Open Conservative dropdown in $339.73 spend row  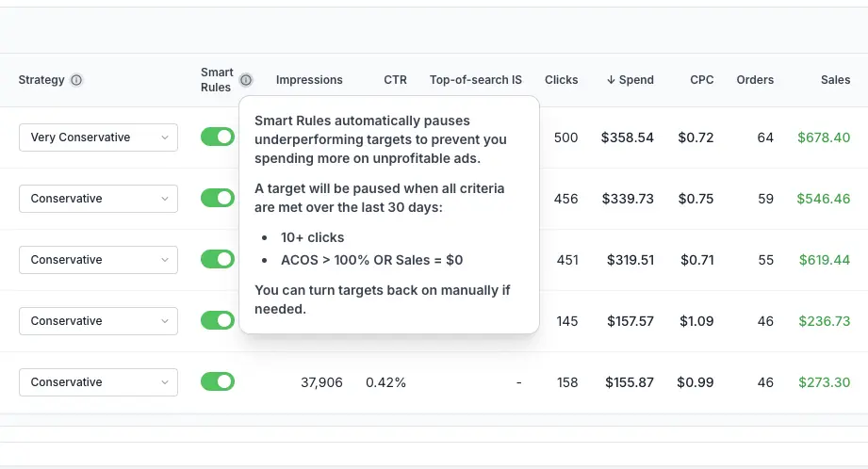(x=99, y=199)
